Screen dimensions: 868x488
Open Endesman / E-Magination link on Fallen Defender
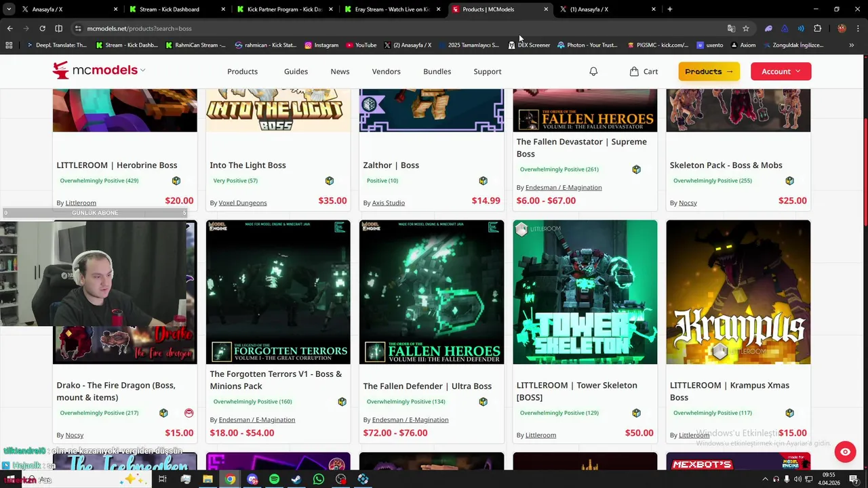click(410, 420)
